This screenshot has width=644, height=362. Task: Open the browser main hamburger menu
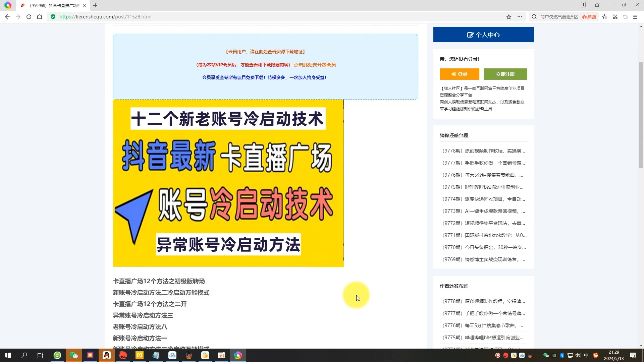click(x=635, y=17)
